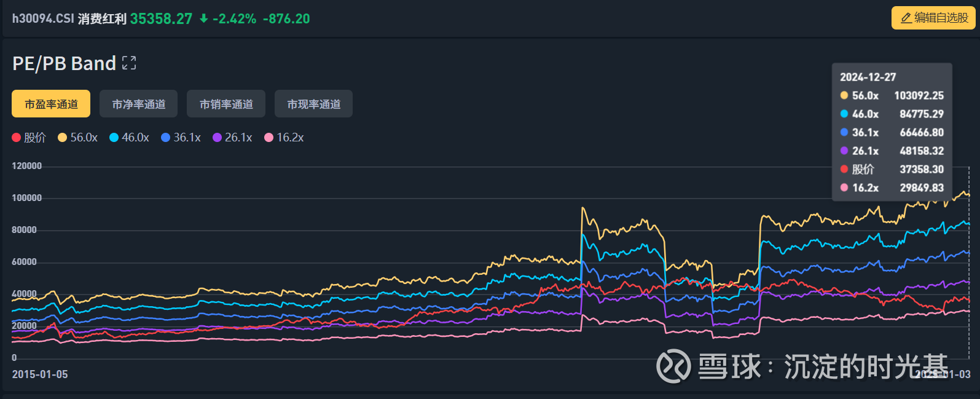Select the 市盈率通道 tab

pyautogui.click(x=51, y=104)
